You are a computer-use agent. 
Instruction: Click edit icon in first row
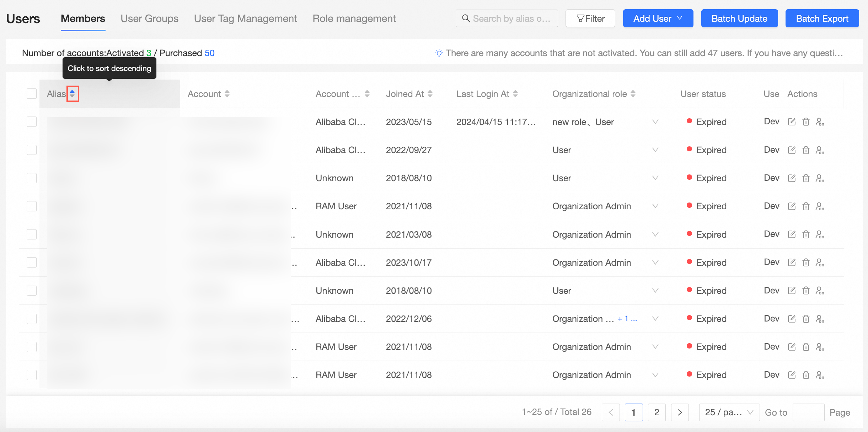[792, 122]
